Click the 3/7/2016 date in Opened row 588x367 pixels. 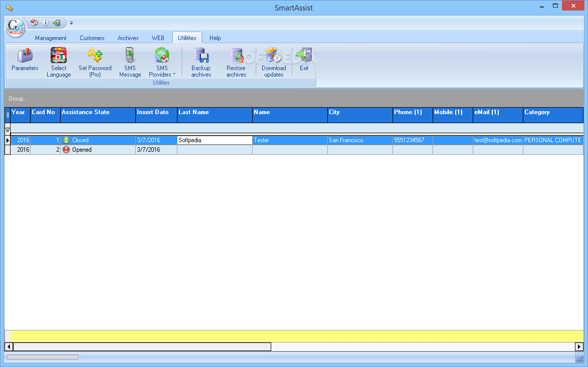148,149
